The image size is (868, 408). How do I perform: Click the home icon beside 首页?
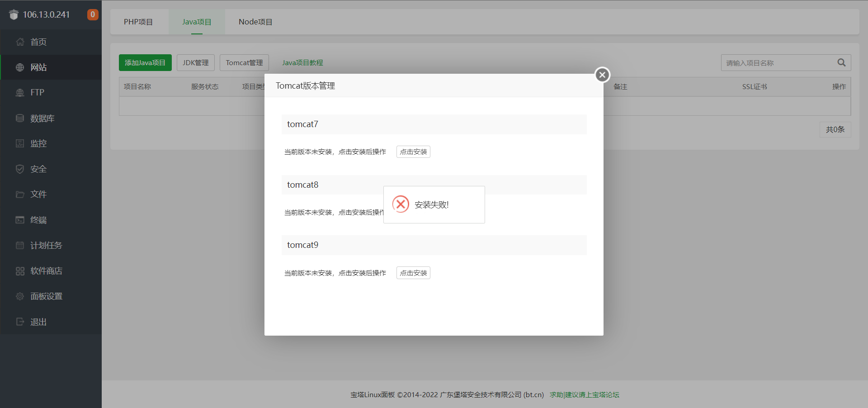20,42
